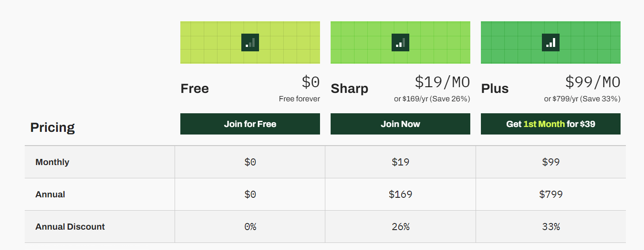Image resolution: width=644 pixels, height=250 pixels.
Task: Select the Plus plan title
Action: (x=495, y=88)
